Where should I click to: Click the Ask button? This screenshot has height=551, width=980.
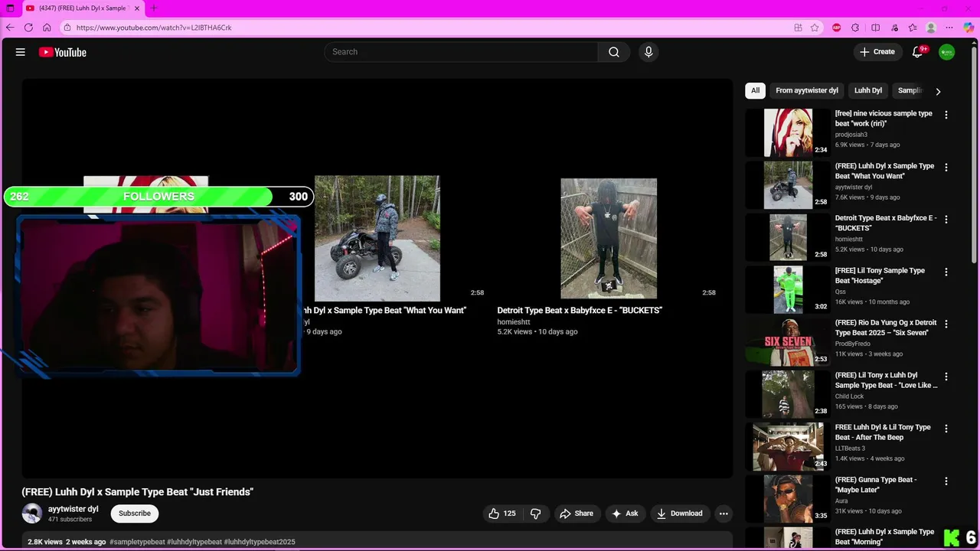point(624,514)
